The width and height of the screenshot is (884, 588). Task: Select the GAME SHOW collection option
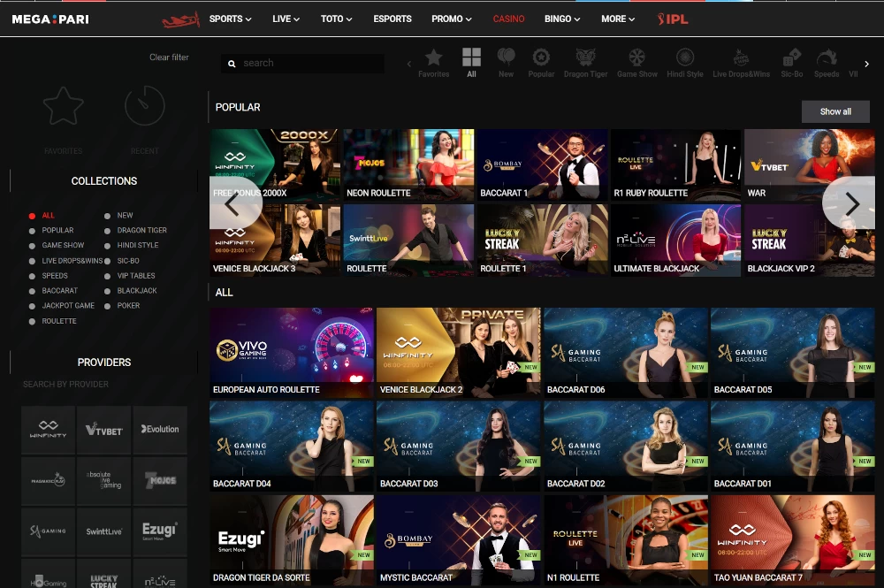coord(57,245)
